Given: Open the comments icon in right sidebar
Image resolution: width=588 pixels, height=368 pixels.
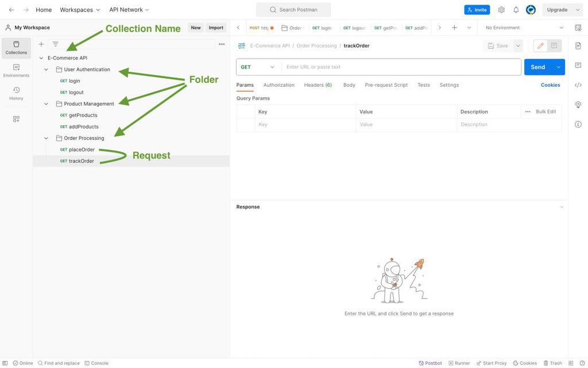Looking at the screenshot, I should pos(578,66).
